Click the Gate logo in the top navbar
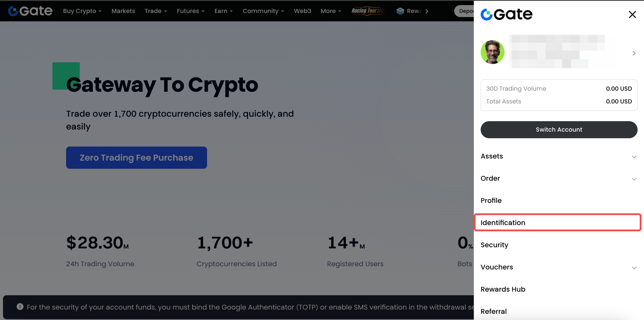 click(x=30, y=11)
